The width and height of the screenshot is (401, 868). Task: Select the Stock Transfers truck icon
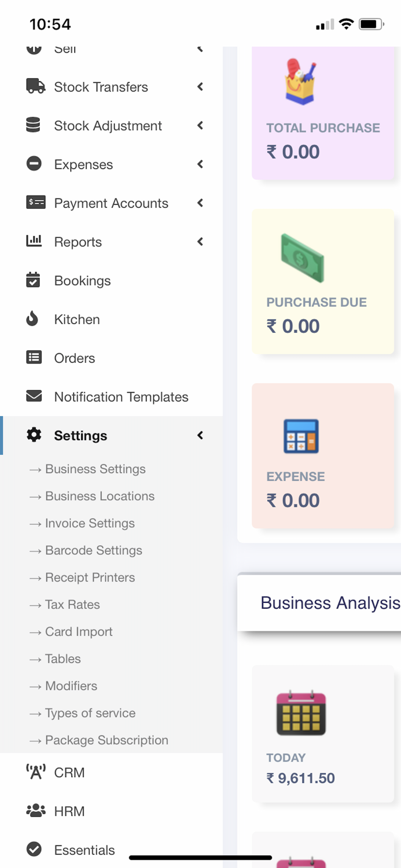34,87
